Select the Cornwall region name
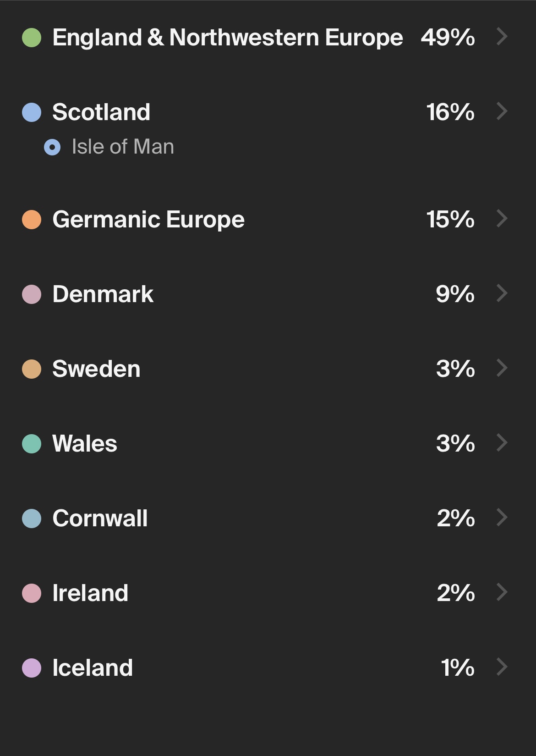Viewport: 536px width, 756px height. point(100,519)
